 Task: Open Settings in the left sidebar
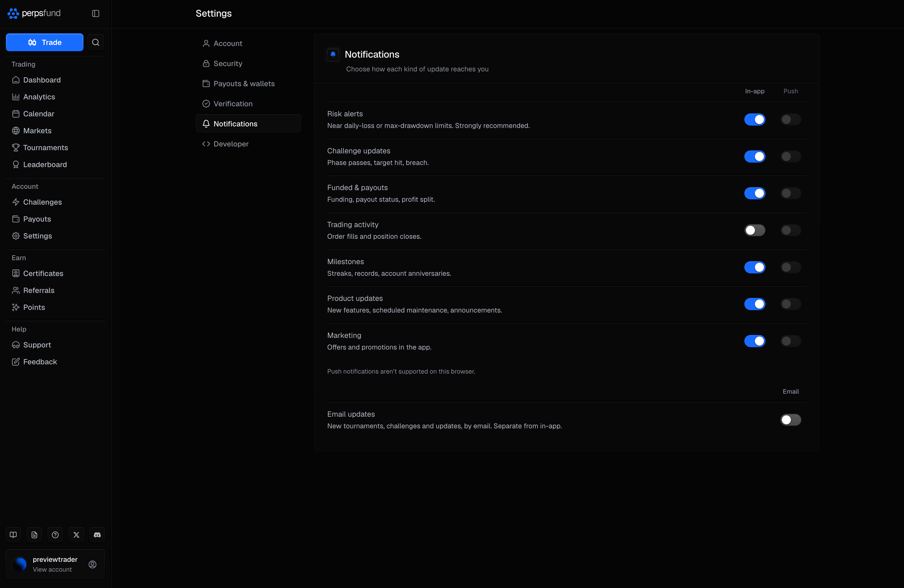pyautogui.click(x=55, y=236)
